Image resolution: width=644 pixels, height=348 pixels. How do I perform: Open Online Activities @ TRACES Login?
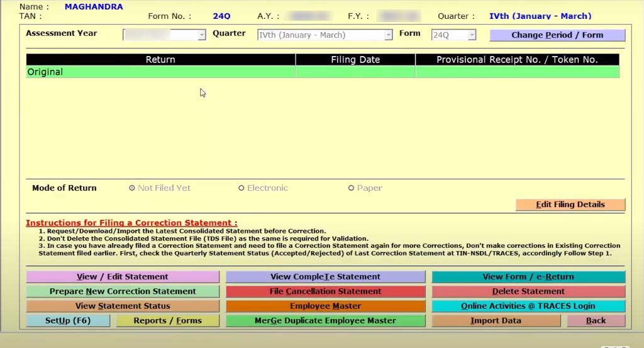tap(528, 306)
